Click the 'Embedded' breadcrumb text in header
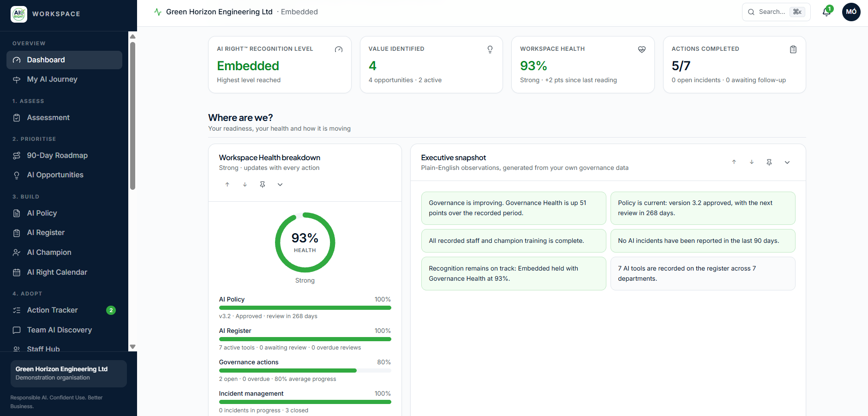The width and height of the screenshot is (868, 416). click(x=299, y=12)
